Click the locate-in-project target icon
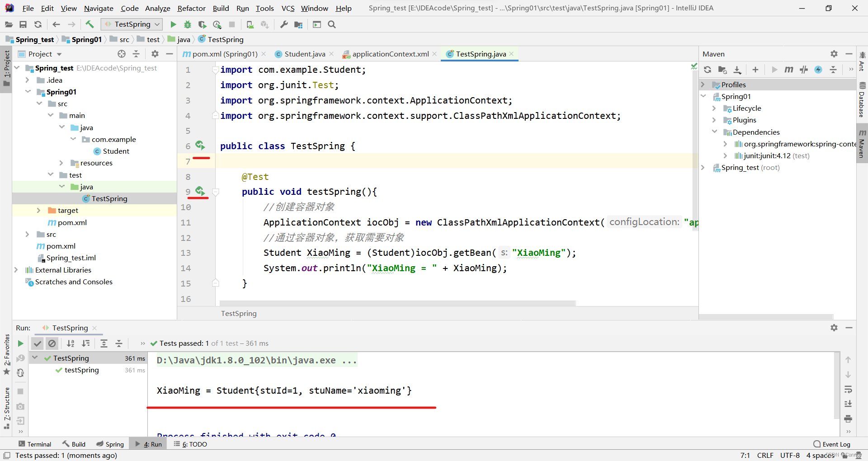This screenshot has width=868, height=461. (122, 54)
